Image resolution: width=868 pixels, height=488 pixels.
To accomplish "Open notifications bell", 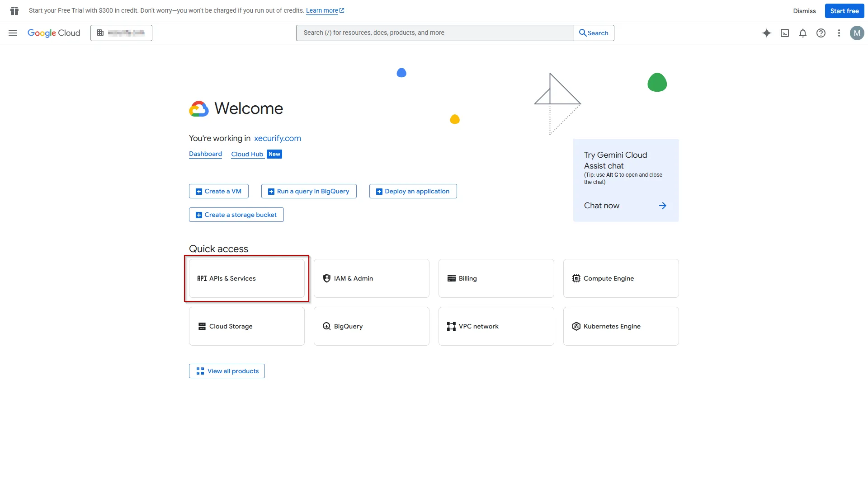I will 803,33.
